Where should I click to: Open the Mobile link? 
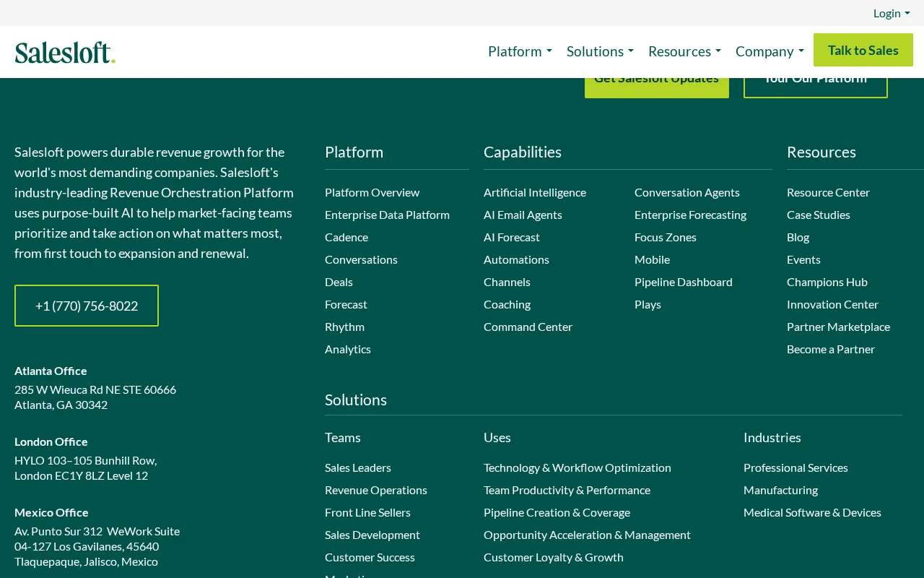pyautogui.click(x=652, y=259)
